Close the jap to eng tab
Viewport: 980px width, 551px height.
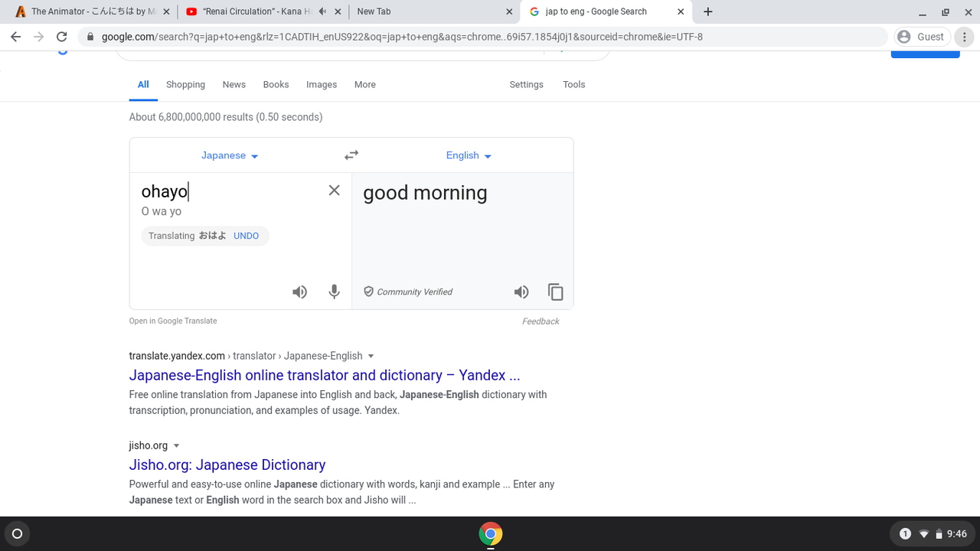tap(681, 11)
